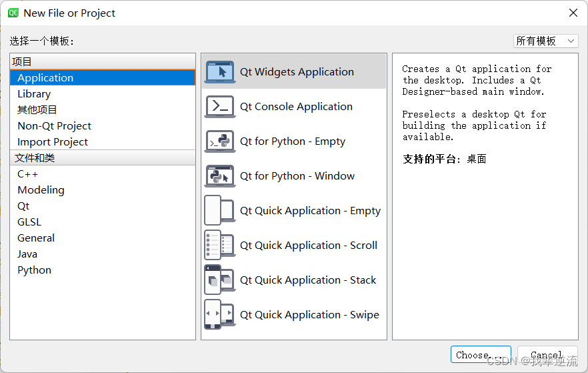Select the Application project category
This screenshot has height=373, width=588.
(x=103, y=77)
